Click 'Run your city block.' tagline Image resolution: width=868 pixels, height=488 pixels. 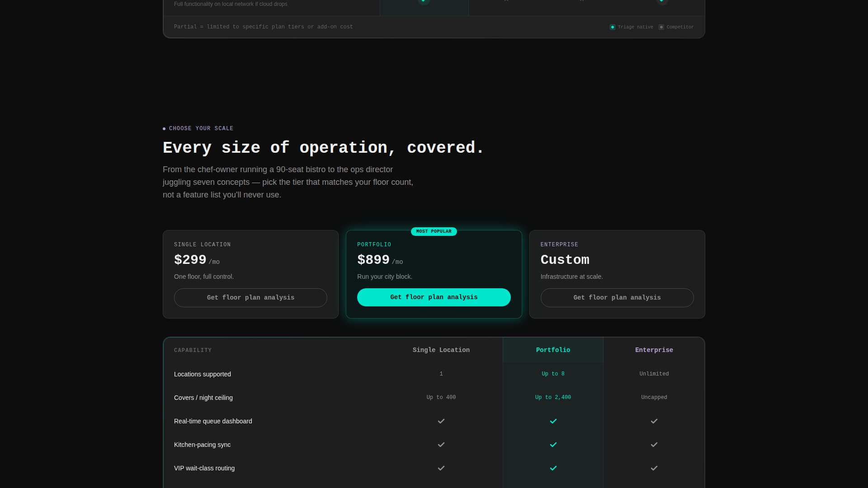[385, 277]
